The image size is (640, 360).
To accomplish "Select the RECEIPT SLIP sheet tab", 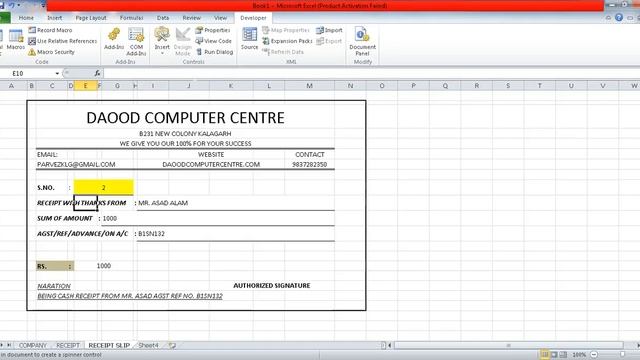I will pyautogui.click(x=109, y=345).
